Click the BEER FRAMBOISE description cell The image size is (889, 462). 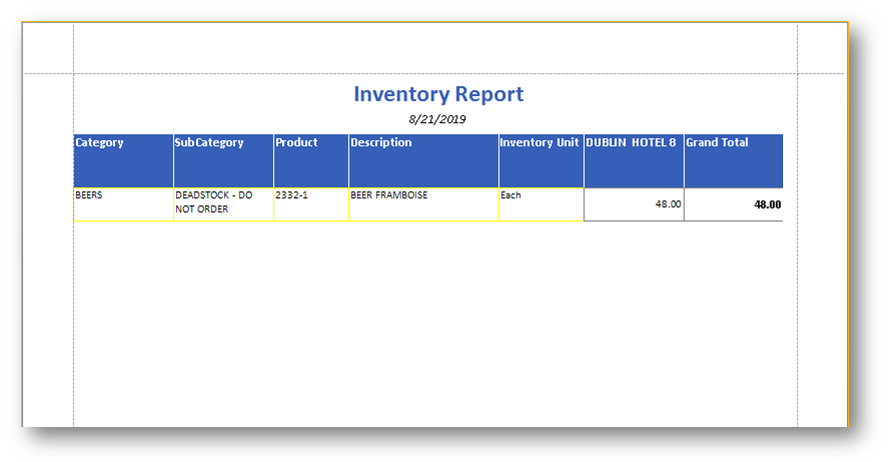click(x=388, y=196)
